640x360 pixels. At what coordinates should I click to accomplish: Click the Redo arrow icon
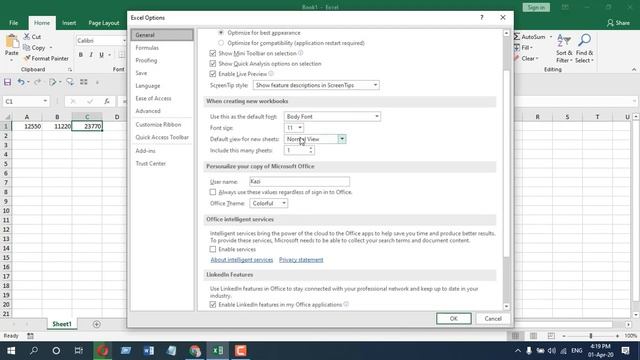37,82
